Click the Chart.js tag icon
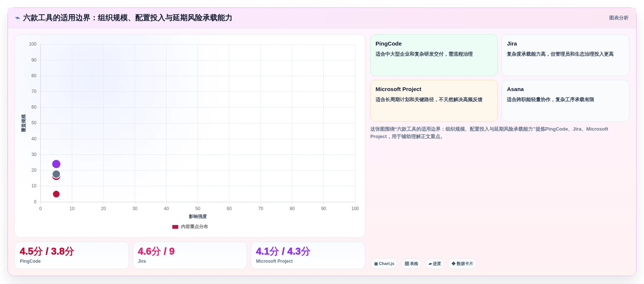Screen dimensions: 644x284 376,263
